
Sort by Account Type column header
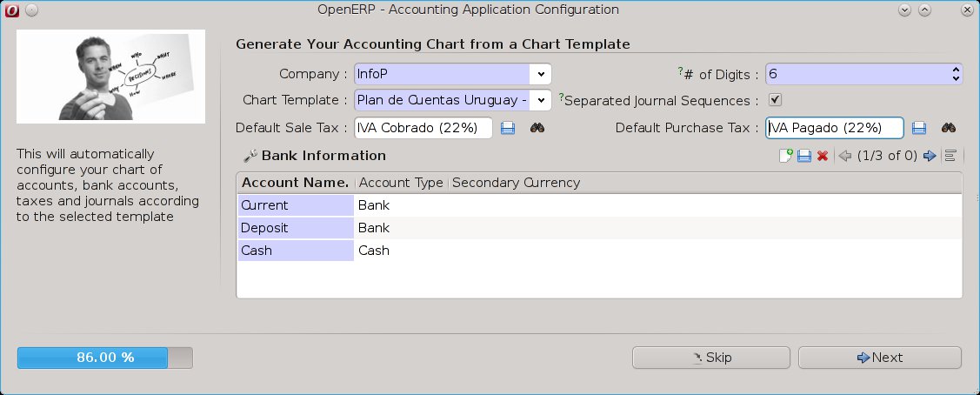(x=401, y=183)
